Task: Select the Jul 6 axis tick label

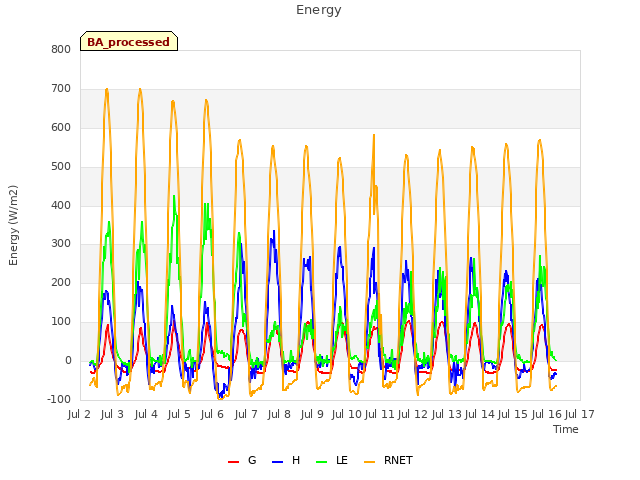Action: click(x=212, y=414)
